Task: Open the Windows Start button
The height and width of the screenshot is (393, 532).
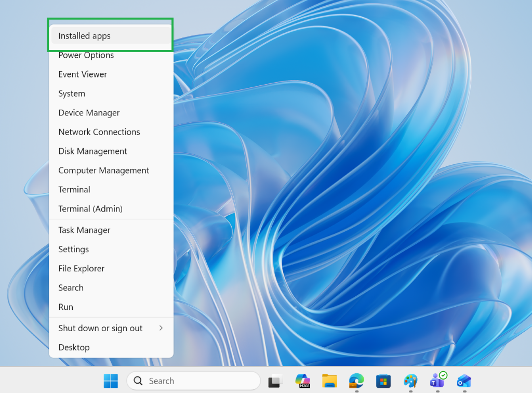Action: coord(111,381)
